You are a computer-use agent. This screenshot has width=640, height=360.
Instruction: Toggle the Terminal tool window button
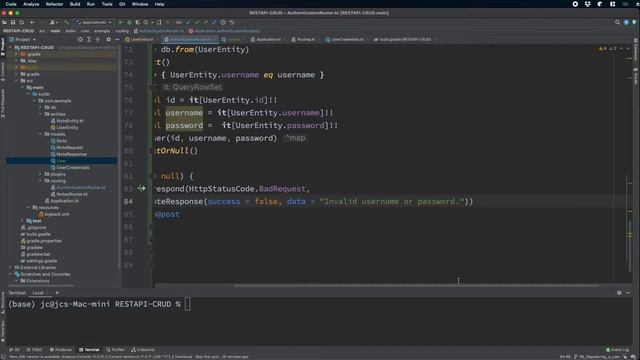pos(89,350)
